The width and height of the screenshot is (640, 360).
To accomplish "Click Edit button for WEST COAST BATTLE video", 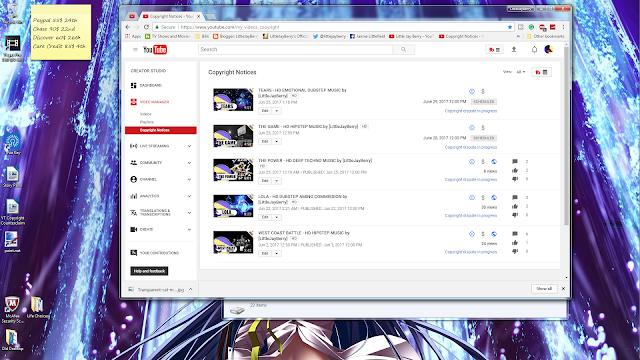I will [x=264, y=253].
